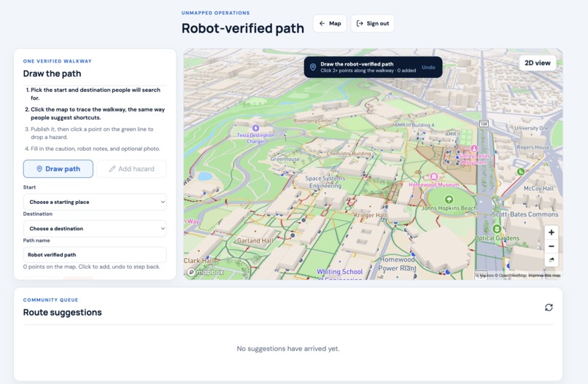Click Garland Hall label on map
Screen dimensions: 588x384
coord(255,240)
